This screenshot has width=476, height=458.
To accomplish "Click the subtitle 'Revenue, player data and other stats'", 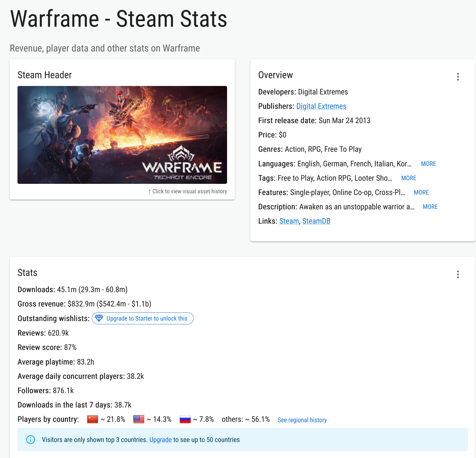I will point(105,48).
